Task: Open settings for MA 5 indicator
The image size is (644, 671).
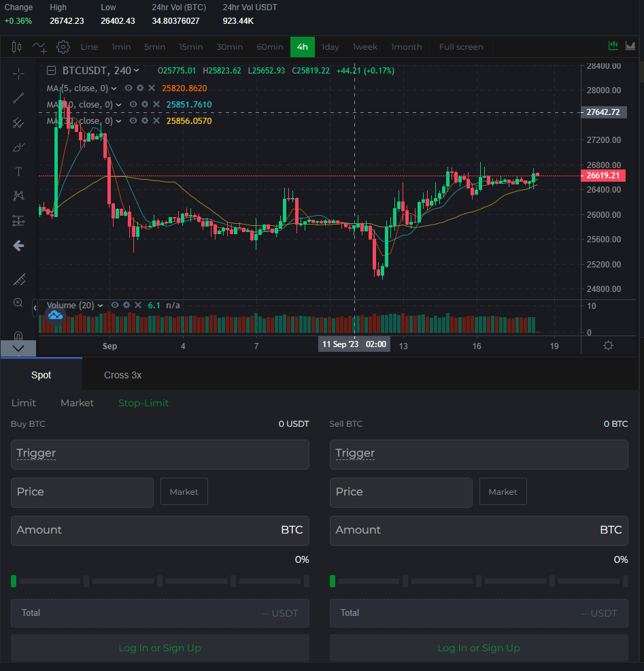Action: (140, 88)
